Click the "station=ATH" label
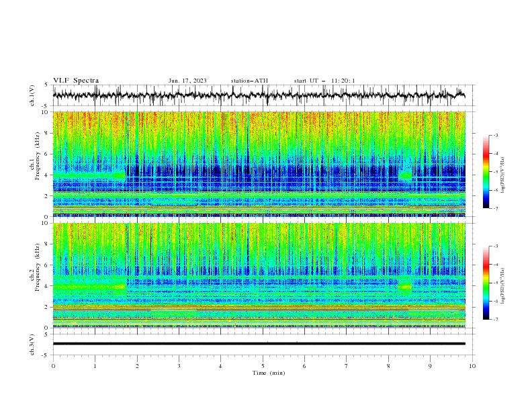 click(249, 81)
